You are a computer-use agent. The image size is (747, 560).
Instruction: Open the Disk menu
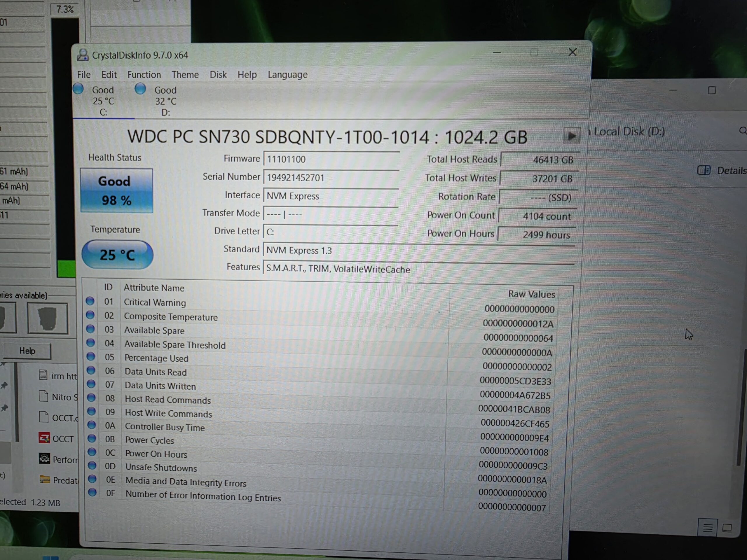click(x=218, y=75)
